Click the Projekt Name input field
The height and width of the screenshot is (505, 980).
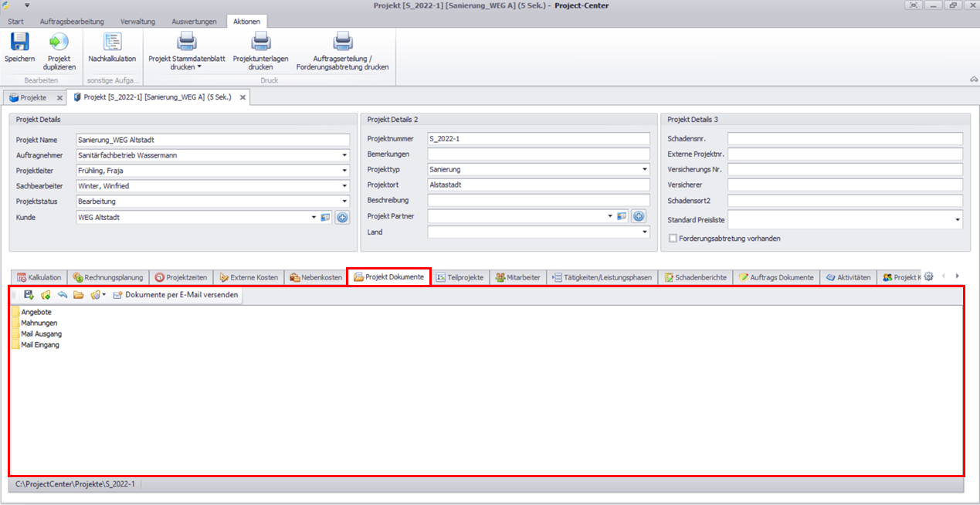tap(212, 140)
